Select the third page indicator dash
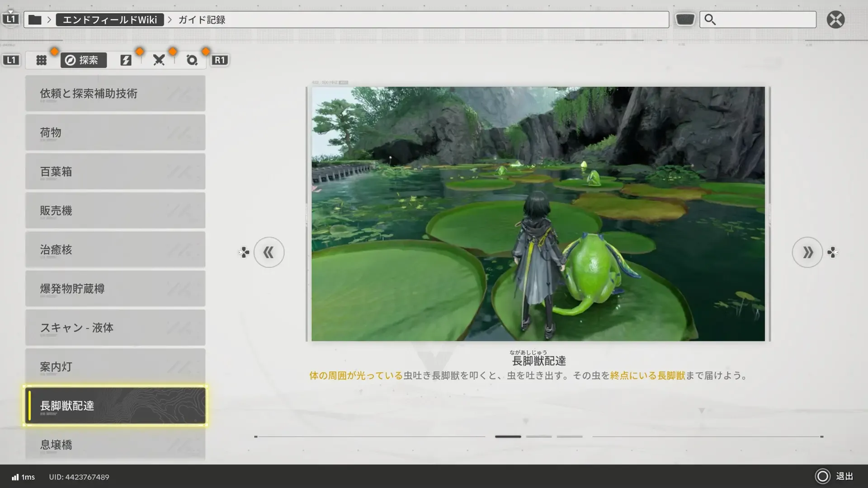This screenshot has width=868, height=488. pos(570,436)
